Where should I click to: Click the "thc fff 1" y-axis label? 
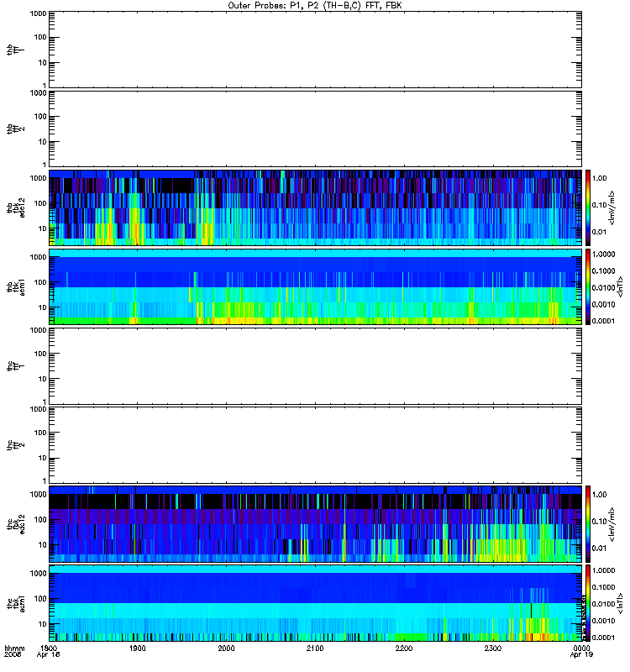coord(15,366)
